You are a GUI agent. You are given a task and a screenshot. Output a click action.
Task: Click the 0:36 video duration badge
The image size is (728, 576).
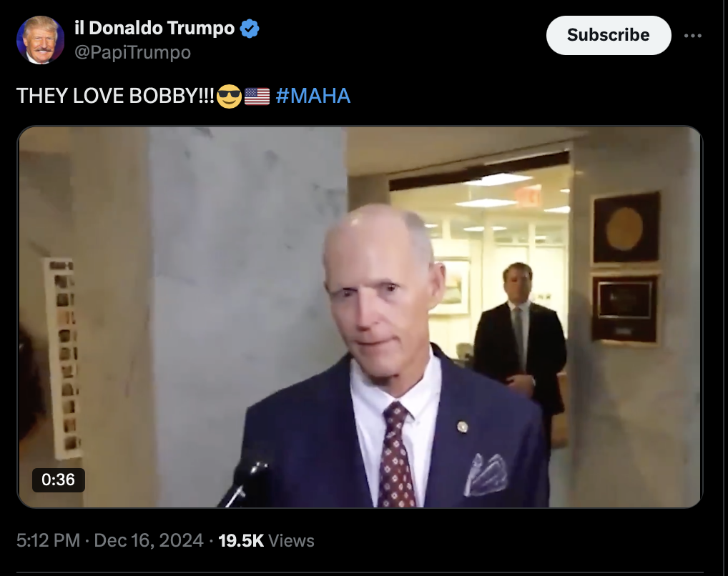click(x=59, y=480)
